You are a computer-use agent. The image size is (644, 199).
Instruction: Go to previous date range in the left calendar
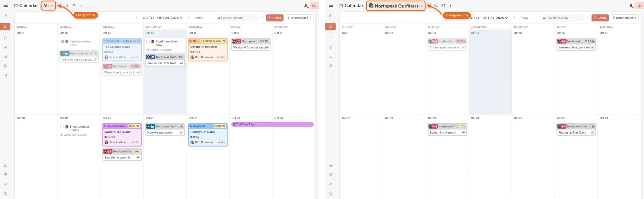(136, 18)
